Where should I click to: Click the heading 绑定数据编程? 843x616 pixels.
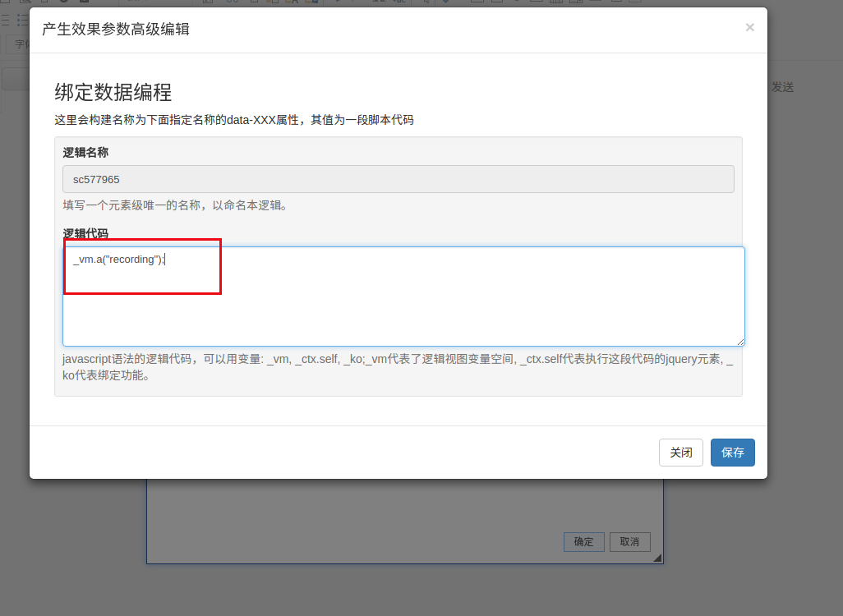[x=113, y=93]
